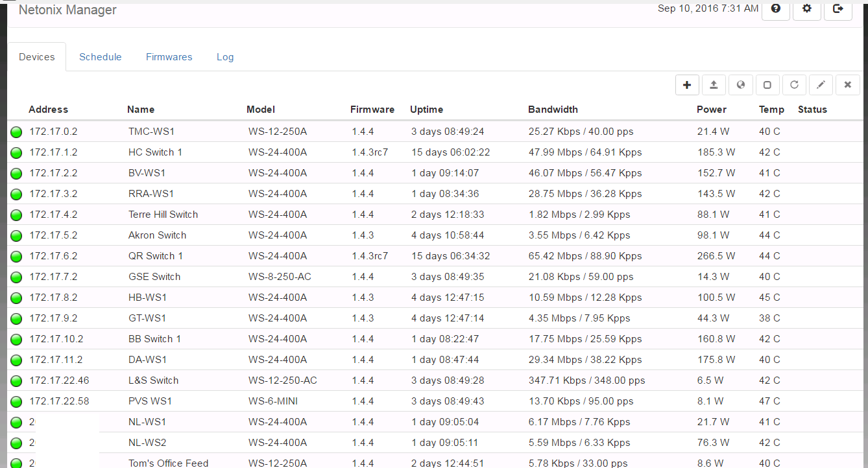Click the Temp column header
Viewport: 868px width, 468px height.
point(771,110)
